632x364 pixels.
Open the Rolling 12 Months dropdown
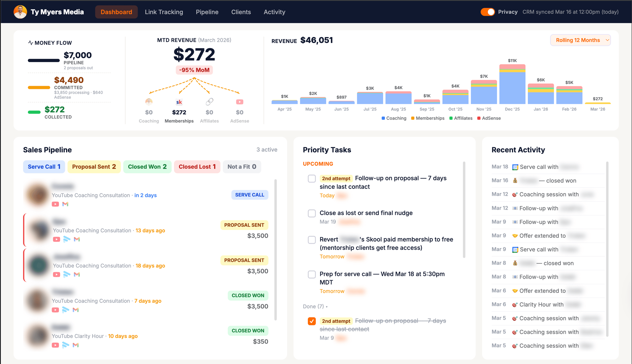point(580,40)
